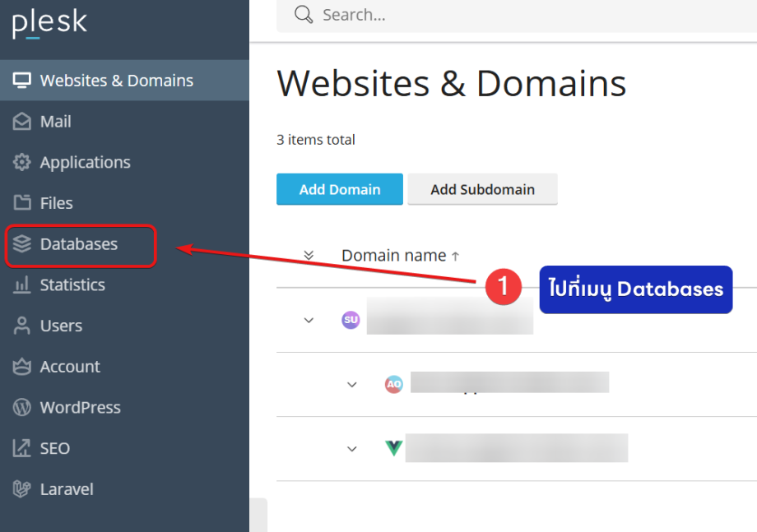Expand the Vue domain row
The height and width of the screenshot is (532, 757).
click(352, 449)
